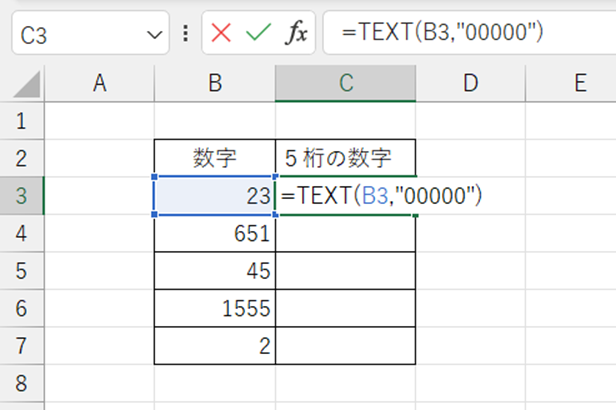This screenshot has width=616, height=410.
Task: Select row 7 header
Action: click(x=22, y=346)
